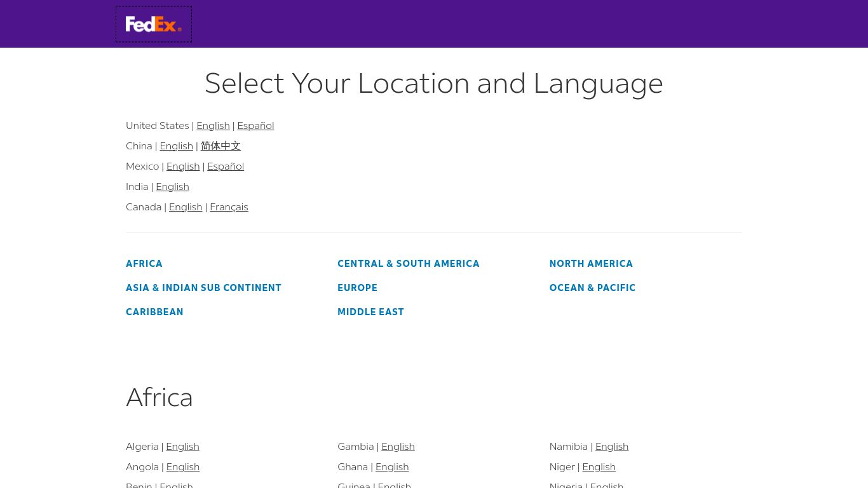Select English for China

(176, 146)
